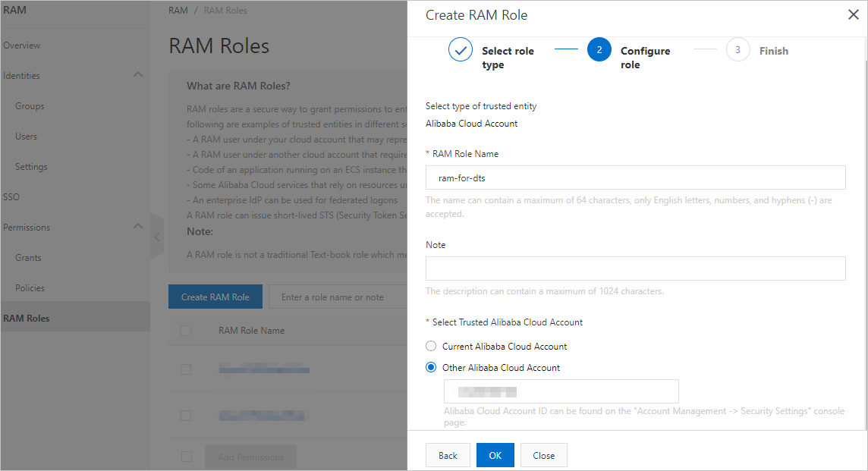868x471 pixels.
Task: Focus the Other Alibaba Cloud Account ID field
Action: click(561, 391)
